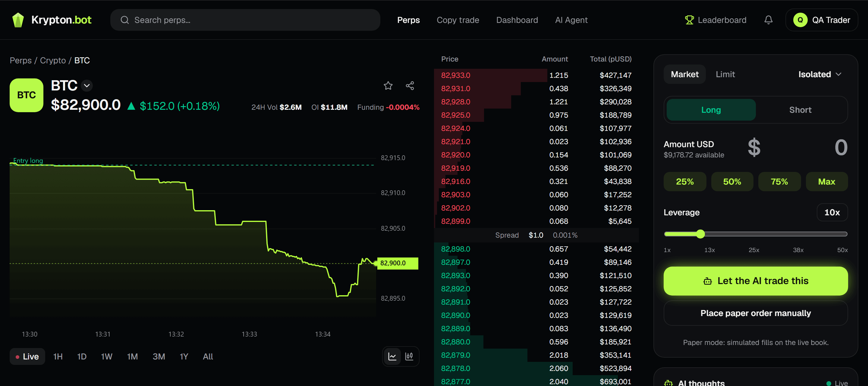Screen dimensions: 868x386
Task: Share BTC using the share icon
Action: point(410,86)
